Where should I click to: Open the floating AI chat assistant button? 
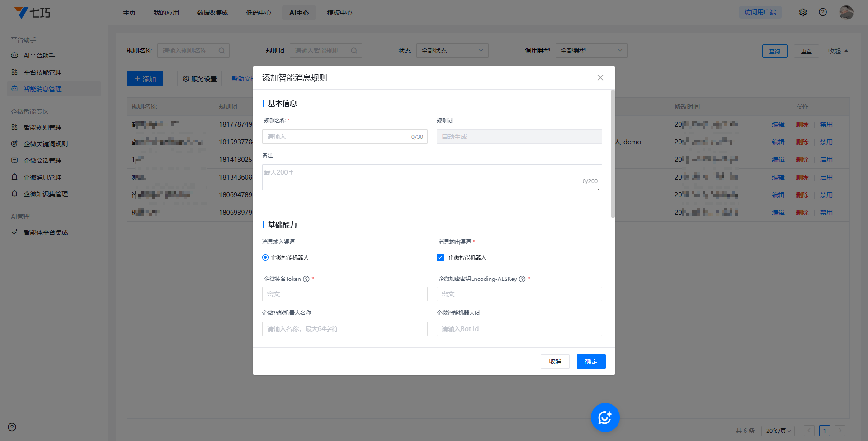tap(605, 417)
